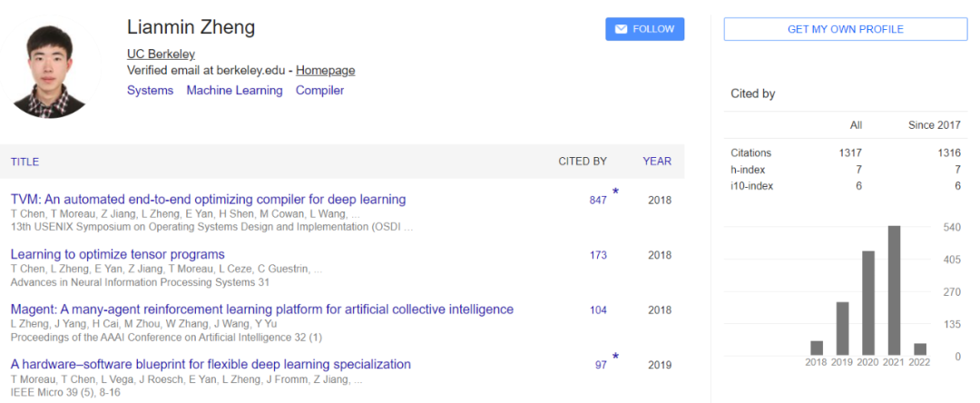Select the Systems interest tag
The width and height of the screenshot is (980, 403).
pos(150,91)
